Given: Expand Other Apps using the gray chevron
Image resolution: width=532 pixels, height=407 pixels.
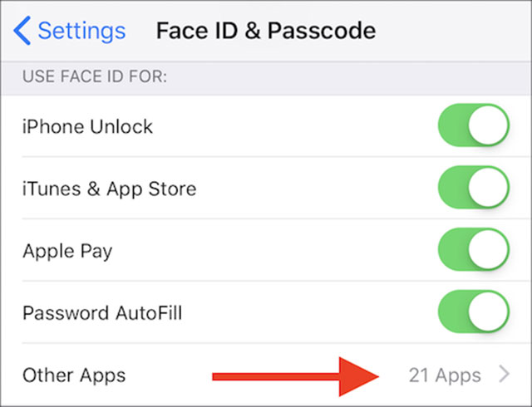Looking at the screenshot, I should pyautogui.click(x=504, y=375).
